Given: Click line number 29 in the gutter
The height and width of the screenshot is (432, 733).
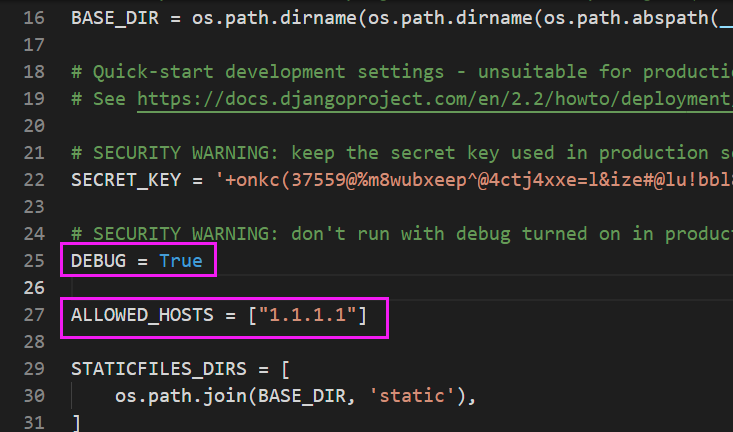Looking at the screenshot, I should coord(34,369).
